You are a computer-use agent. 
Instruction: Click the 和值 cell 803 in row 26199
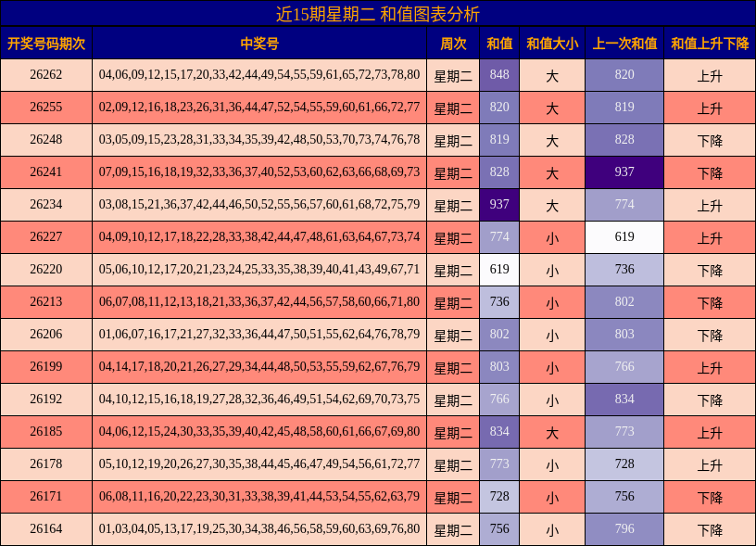tap(499, 366)
